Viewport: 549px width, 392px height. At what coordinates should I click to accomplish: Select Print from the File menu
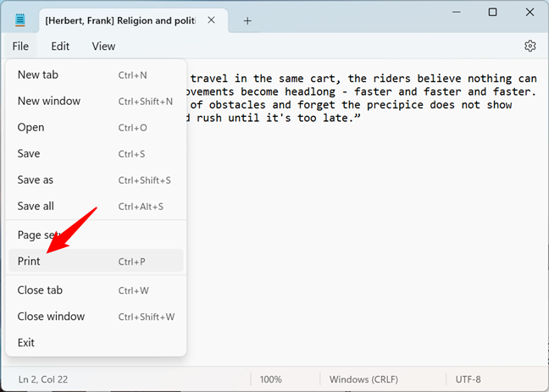pyautogui.click(x=29, y=262)
